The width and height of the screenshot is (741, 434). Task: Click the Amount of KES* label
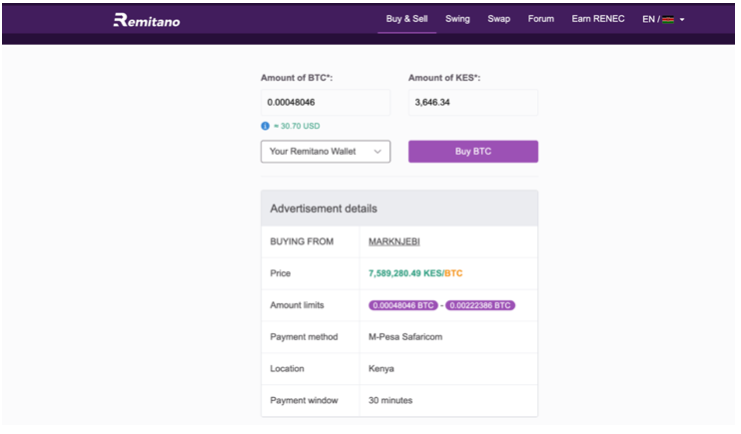[x=444, y=78]
